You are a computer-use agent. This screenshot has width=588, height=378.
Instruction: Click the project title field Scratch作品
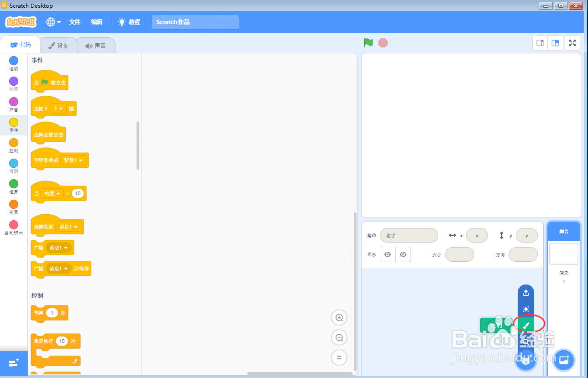click(x=195, y=22)
